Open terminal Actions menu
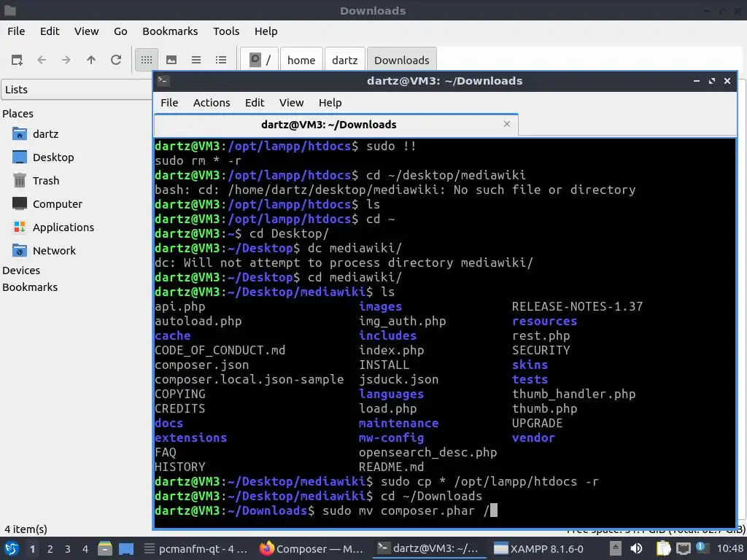 [212, 103]
